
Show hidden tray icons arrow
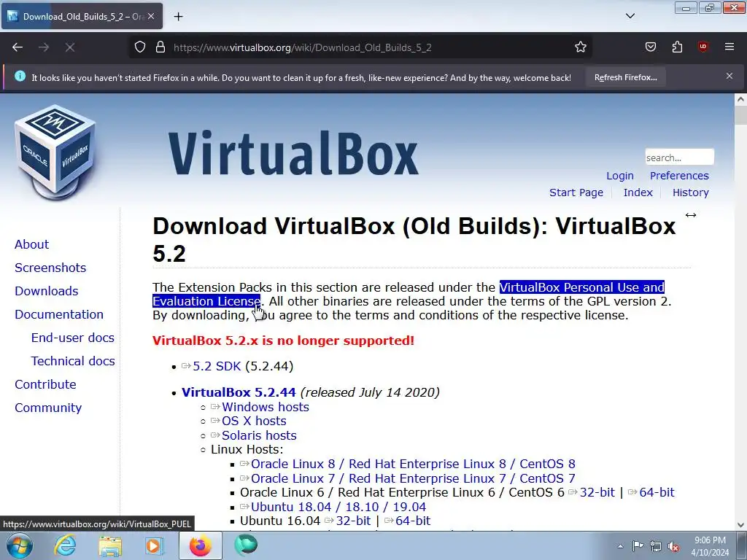620,546
